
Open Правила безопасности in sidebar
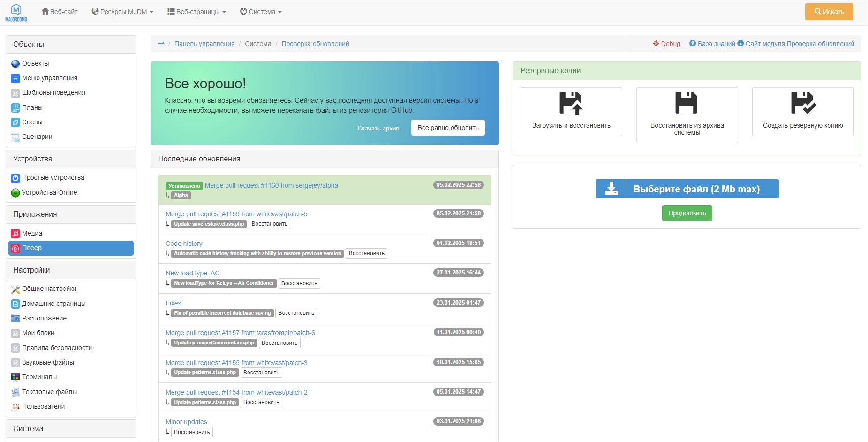(x=57, y=348)
